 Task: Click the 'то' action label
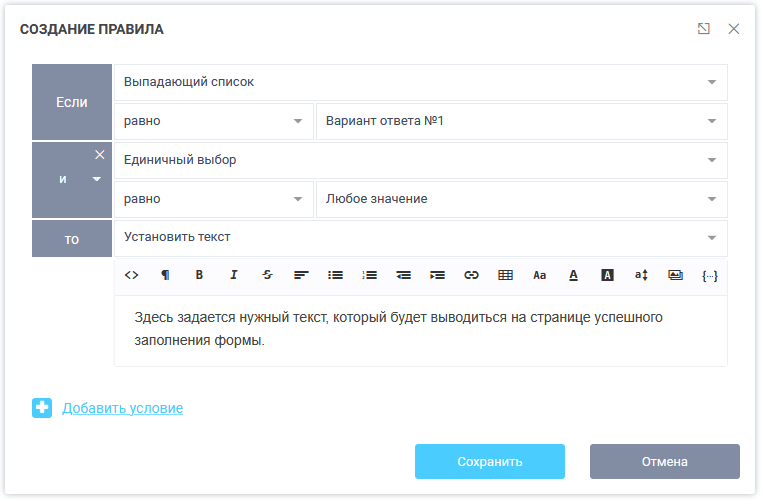pos(72,239)
